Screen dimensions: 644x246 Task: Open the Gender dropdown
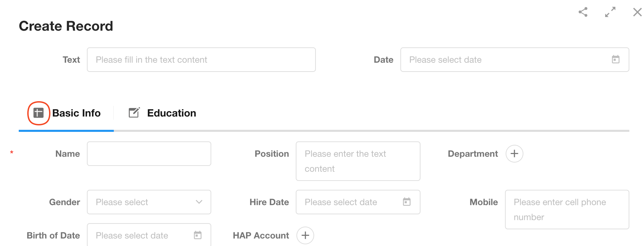coord(149,202)
